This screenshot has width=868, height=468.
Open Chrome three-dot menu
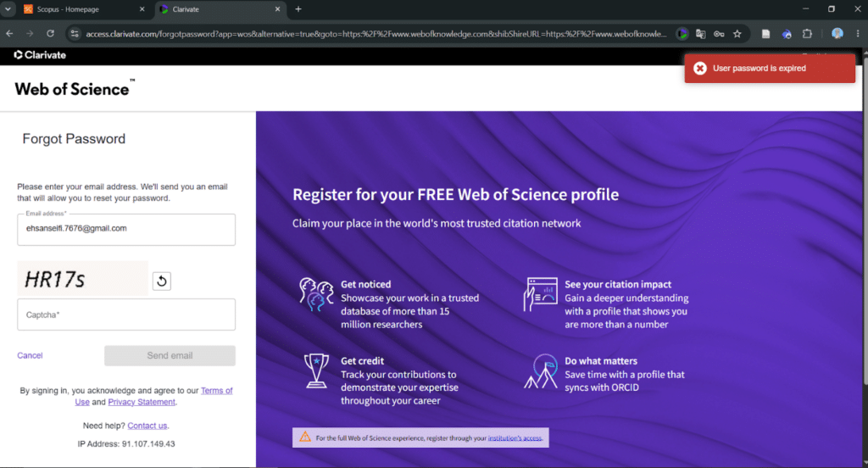(858, 34)
